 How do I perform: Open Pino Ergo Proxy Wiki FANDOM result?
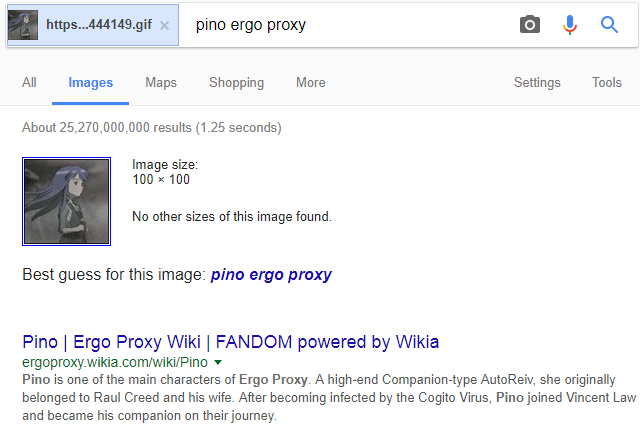click(231, 342)
